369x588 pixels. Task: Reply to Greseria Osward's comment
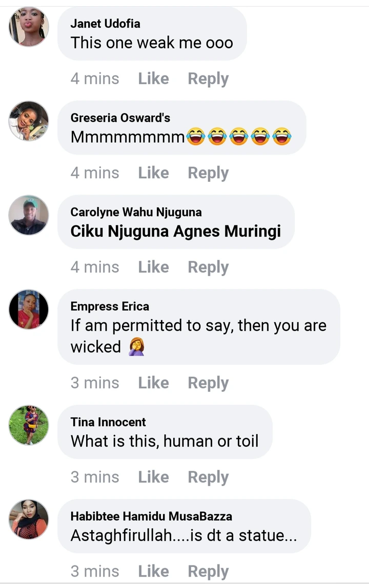tap(208, 173)
